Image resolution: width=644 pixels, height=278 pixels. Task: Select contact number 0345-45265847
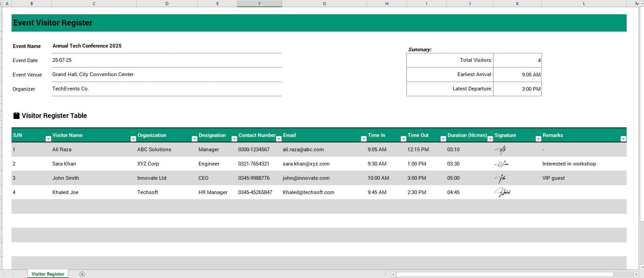point(260,192)
